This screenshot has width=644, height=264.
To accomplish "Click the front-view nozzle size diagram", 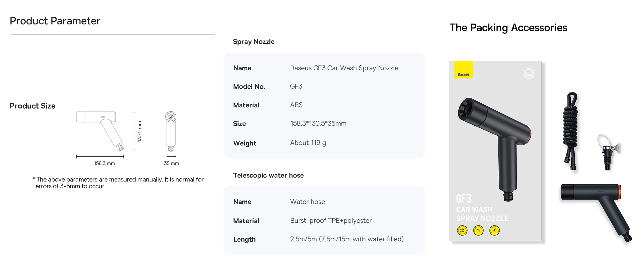I will pyautogui.click(x=171, y=131).
